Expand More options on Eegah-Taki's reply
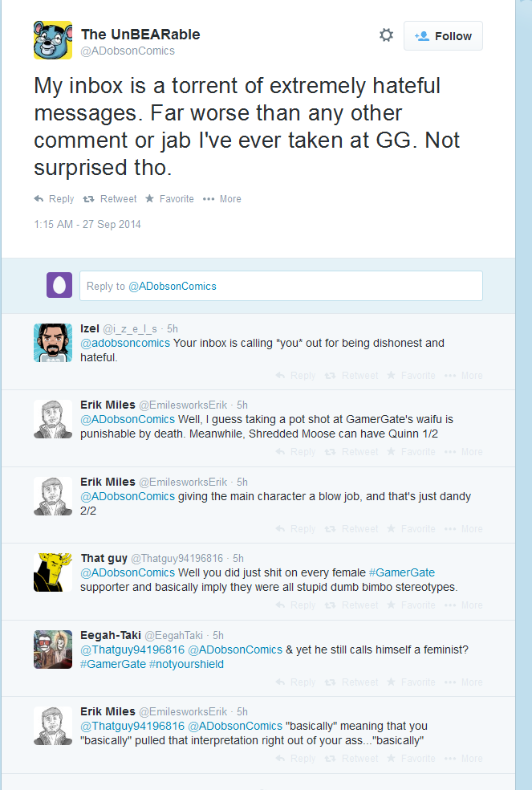 (x=464, y=682)
